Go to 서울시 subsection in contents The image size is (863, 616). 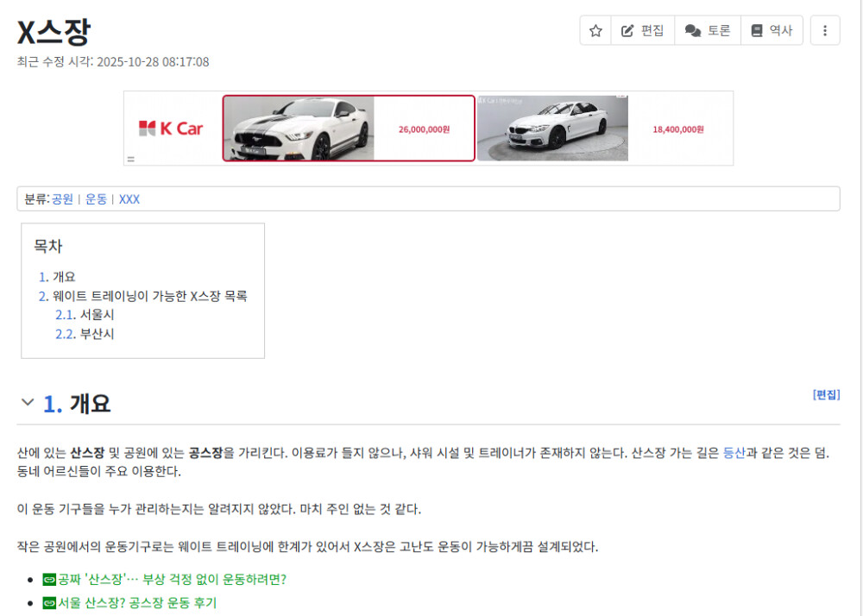click(96, 315)
